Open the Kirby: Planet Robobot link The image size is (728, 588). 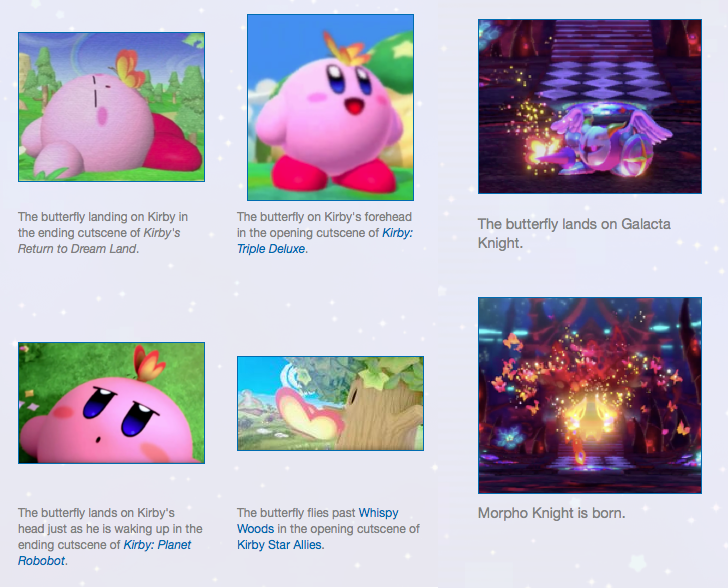pos(104,552)
